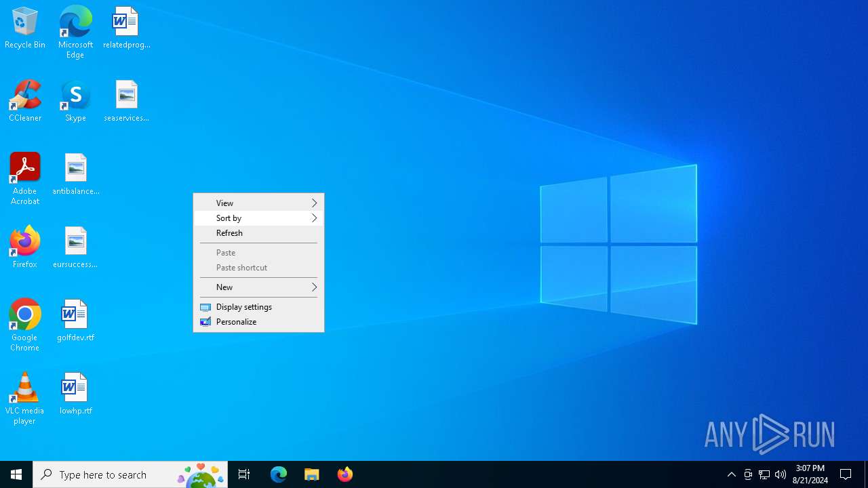Open the Meet Now tray icon

(748, 474)
